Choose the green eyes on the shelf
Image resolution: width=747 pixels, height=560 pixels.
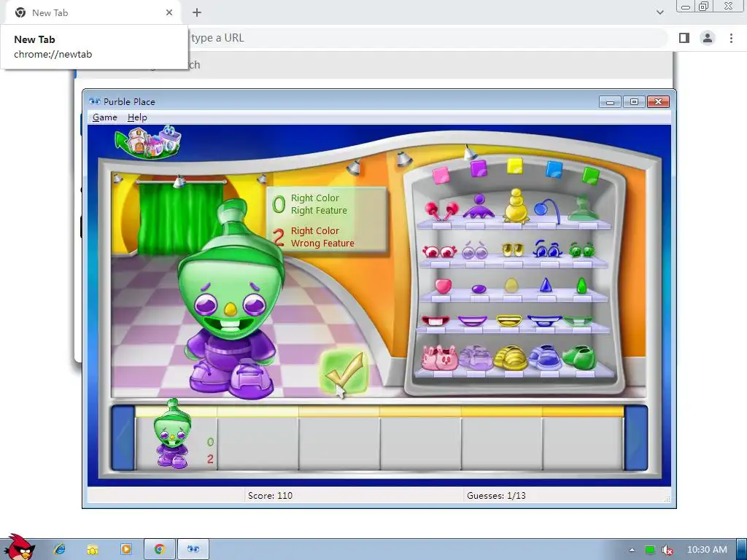582,249
